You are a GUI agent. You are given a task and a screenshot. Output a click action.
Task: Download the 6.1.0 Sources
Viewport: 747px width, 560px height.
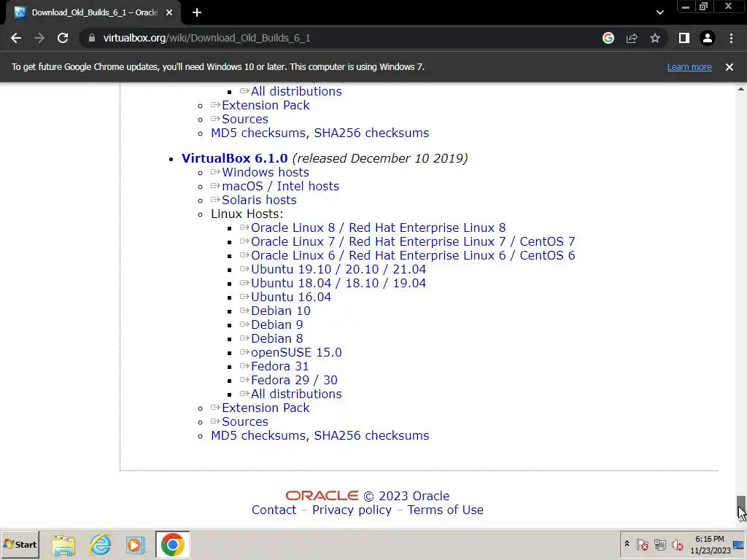coord(245,421)
